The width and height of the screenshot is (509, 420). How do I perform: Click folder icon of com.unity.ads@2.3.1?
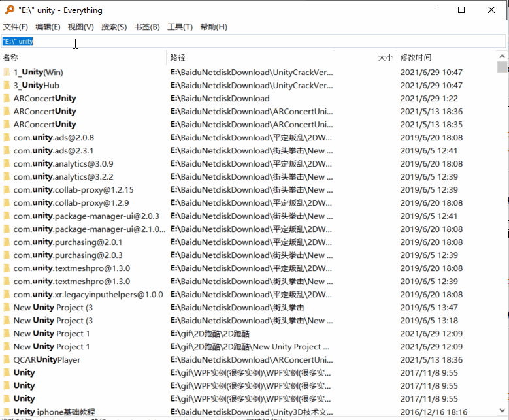7,151
